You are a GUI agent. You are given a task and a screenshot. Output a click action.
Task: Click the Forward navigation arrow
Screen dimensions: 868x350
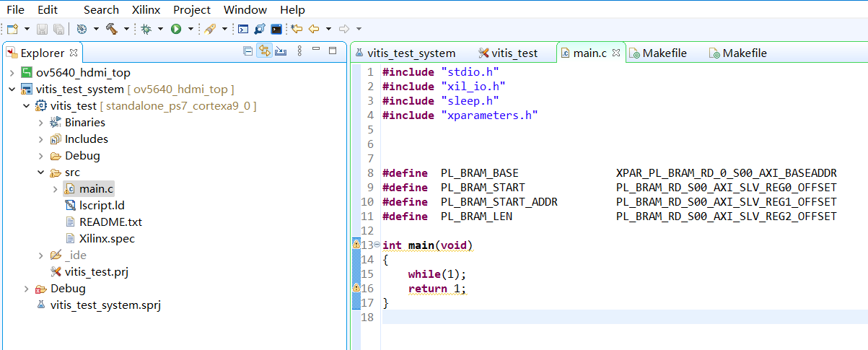tap(344, 29)
